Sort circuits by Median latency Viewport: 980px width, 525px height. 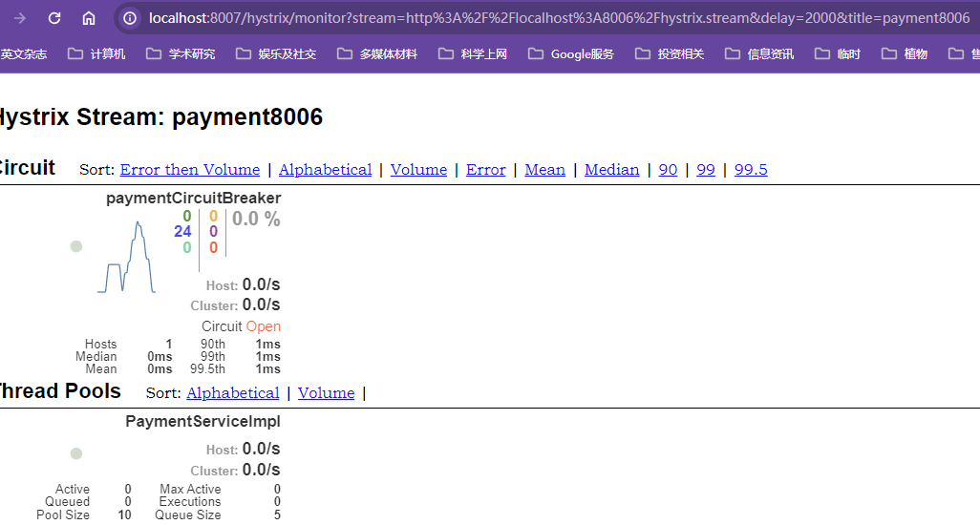pos(611,170)
